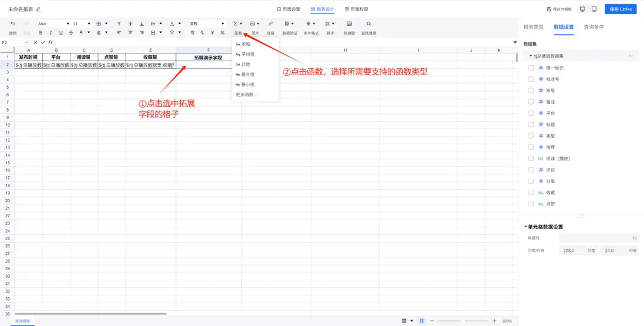Toggle italic formatting icon
The height and width of the screenshot is (326, 644).
50,32
